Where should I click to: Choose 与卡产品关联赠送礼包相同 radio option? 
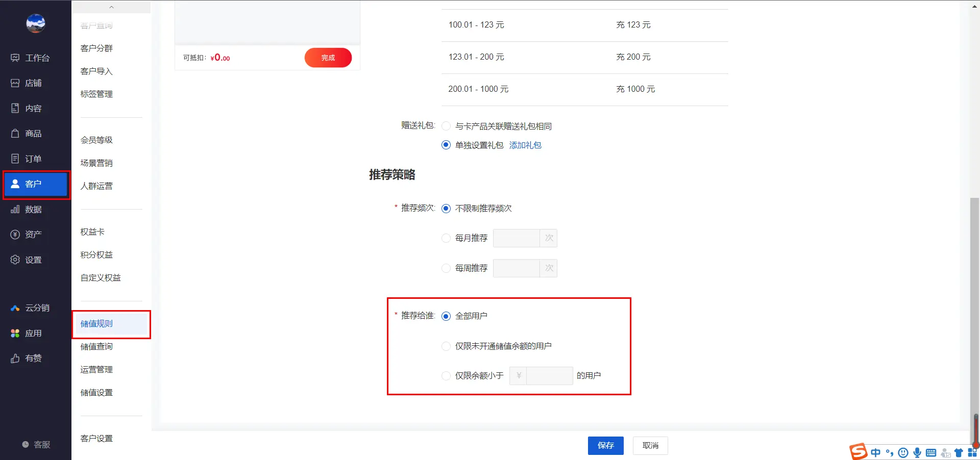pos(446,126)
